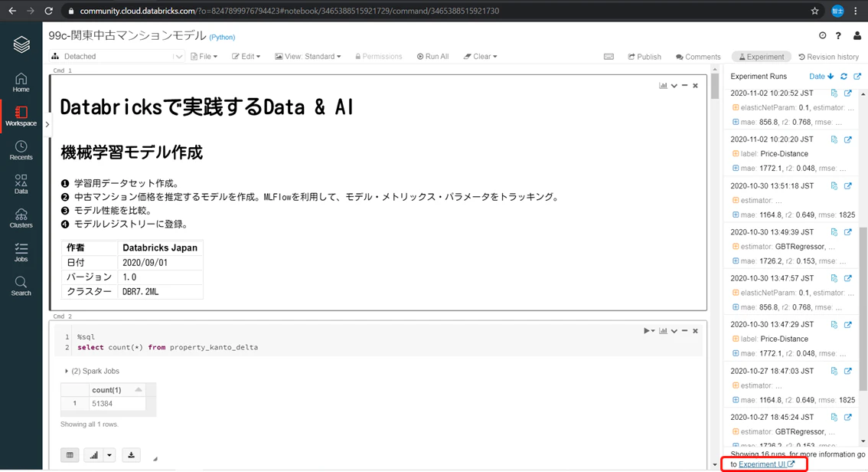The height and width of the screenshot is (472, 868).
Task: Click the (Python) language label
Action: click(x=222, y=37)
